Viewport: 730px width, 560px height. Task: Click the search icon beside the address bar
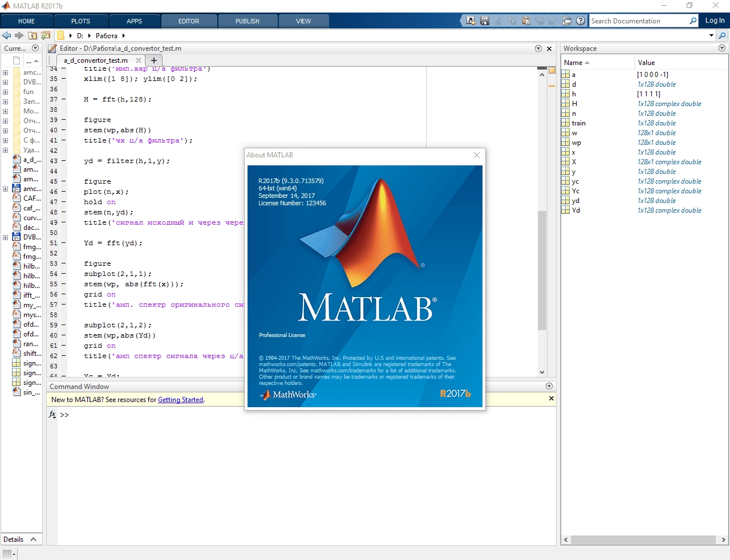pos(723,35)
